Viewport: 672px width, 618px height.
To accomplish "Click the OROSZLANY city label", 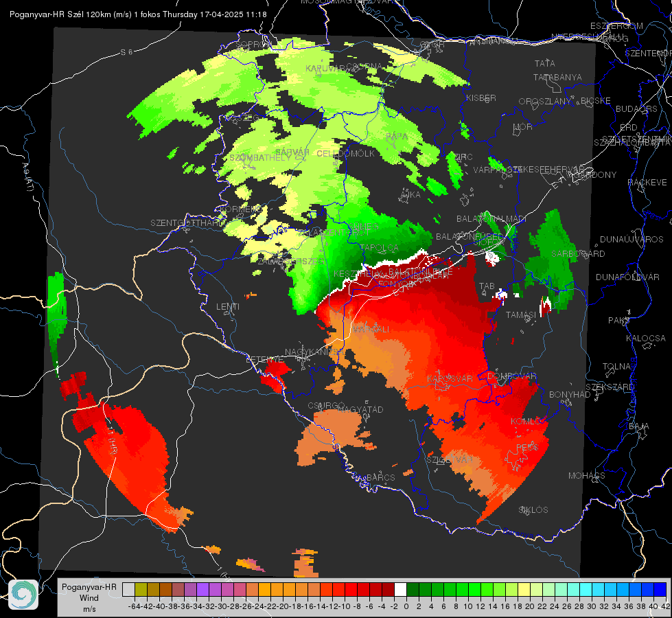I will (545, 102).
